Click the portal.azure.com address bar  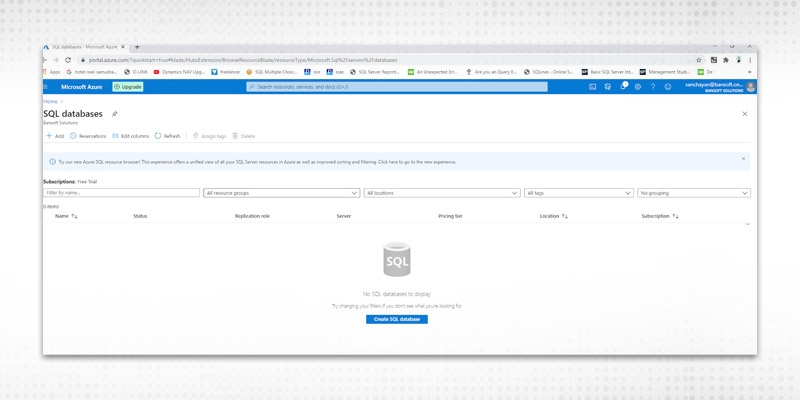click(x=388, y=60)
